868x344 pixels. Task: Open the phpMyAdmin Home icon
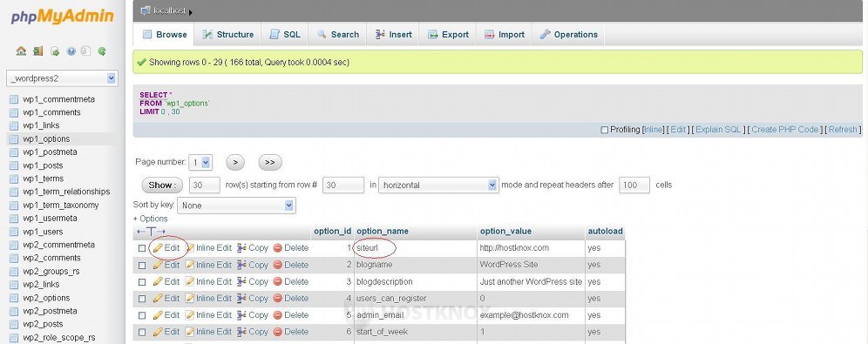tap(21, 51)
